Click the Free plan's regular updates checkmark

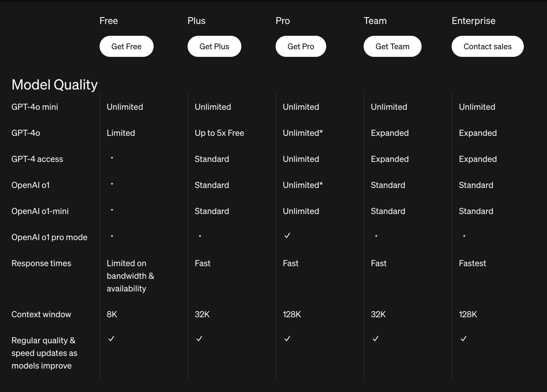111,339
